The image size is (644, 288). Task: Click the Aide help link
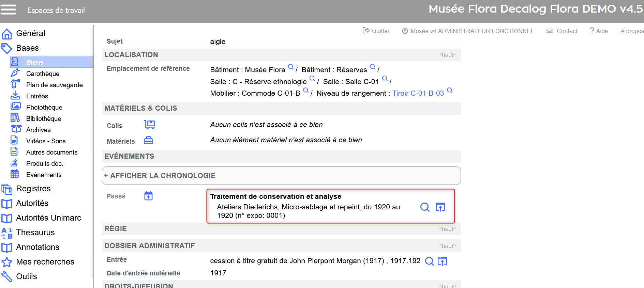[599, 31]
